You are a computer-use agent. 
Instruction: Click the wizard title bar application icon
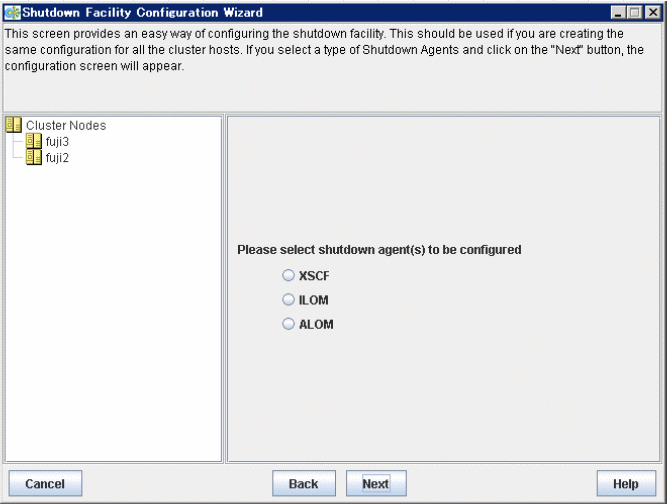(12, 13)
